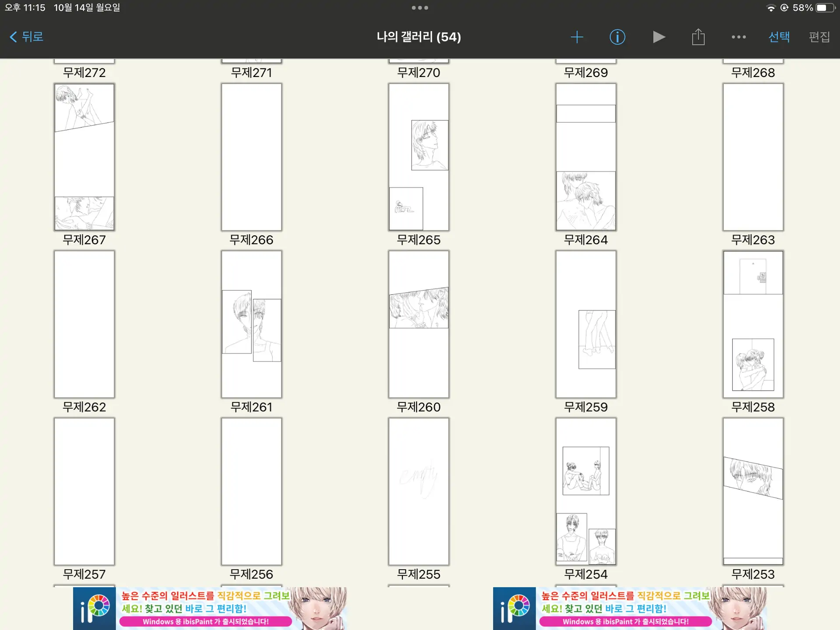
Task: Click the 무제269 title label
Action: pos(586,73)
